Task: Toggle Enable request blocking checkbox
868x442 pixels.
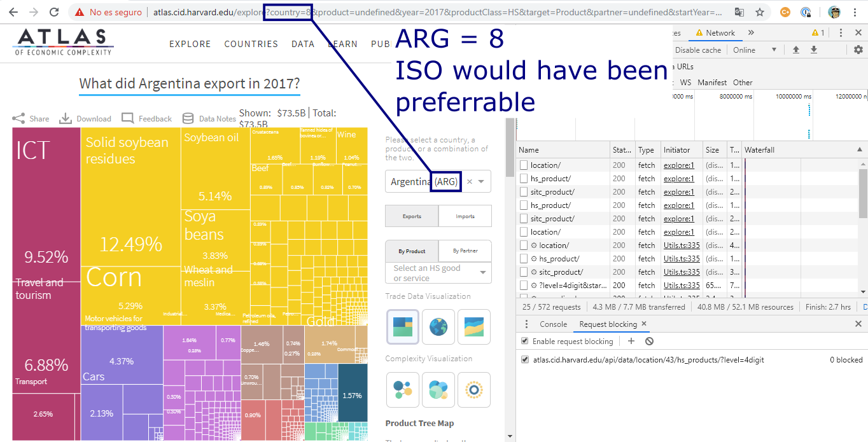Action: (525, 341)
